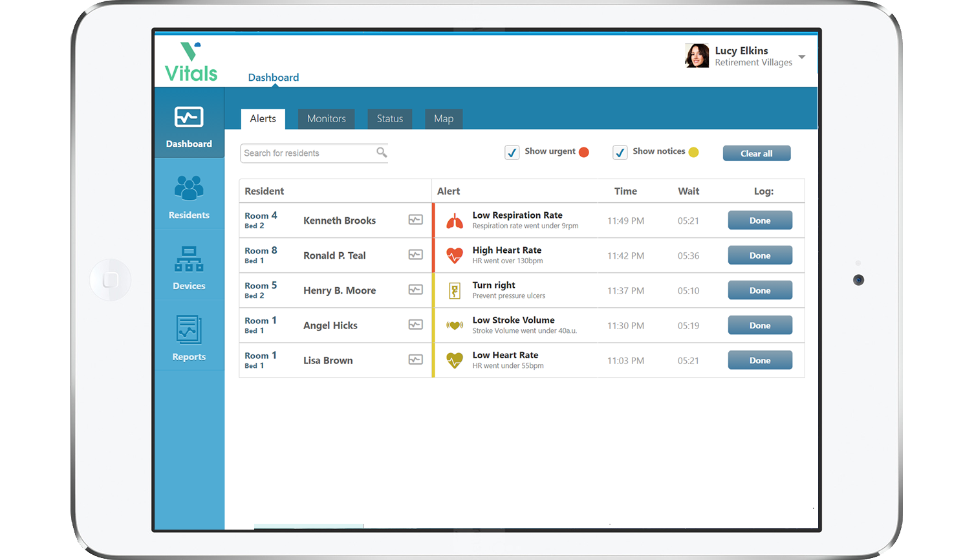Image resolution: width=974 pixels, height=560 pixels.
Task: Select resident name Lisa Brown
Action: 328,360
